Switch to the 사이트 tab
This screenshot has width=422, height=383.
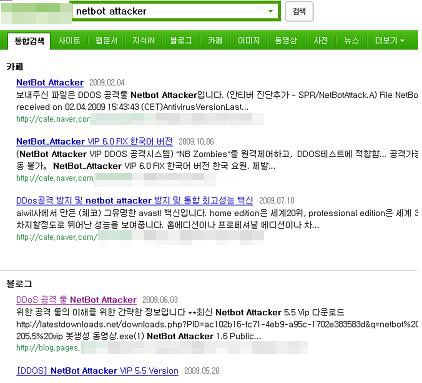pos(69,41)
